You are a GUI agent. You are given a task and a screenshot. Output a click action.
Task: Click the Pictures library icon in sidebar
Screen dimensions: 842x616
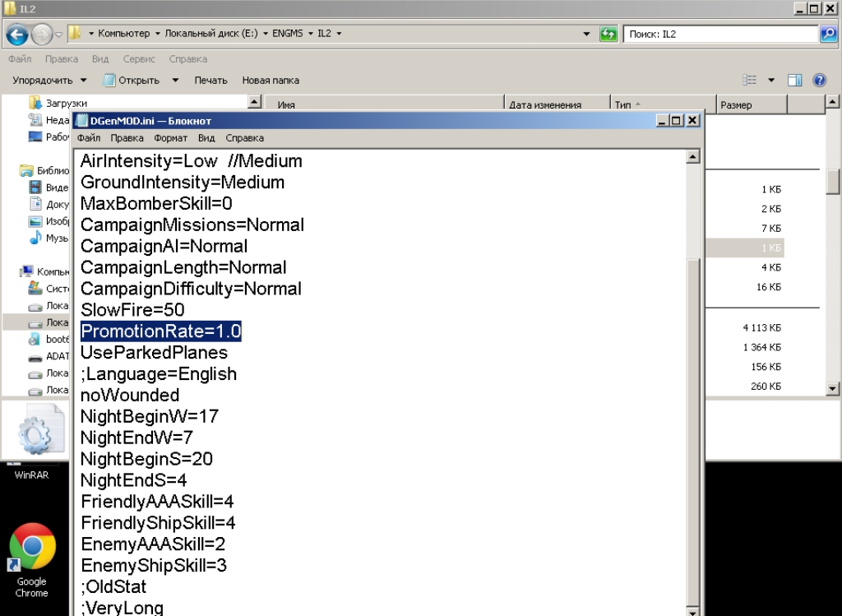(x=35, y=220)
